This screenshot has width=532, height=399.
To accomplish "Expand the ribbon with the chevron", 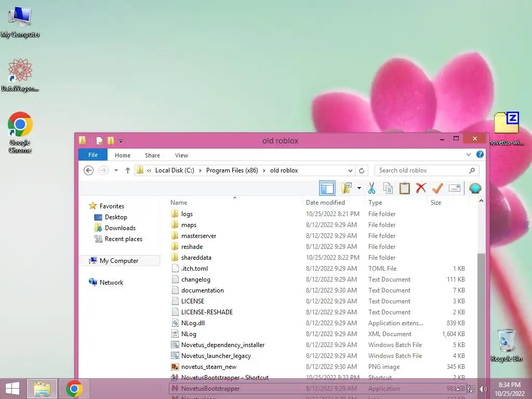I will click(x=468, y=155).
